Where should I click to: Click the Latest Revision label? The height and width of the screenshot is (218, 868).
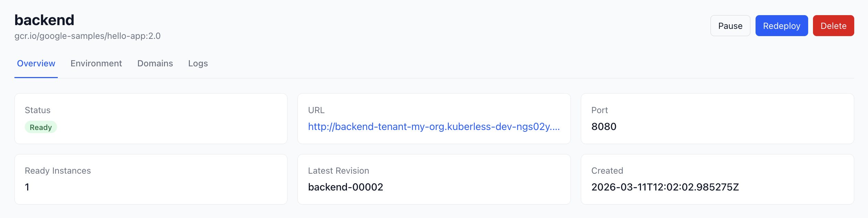(x=338, y=171)
